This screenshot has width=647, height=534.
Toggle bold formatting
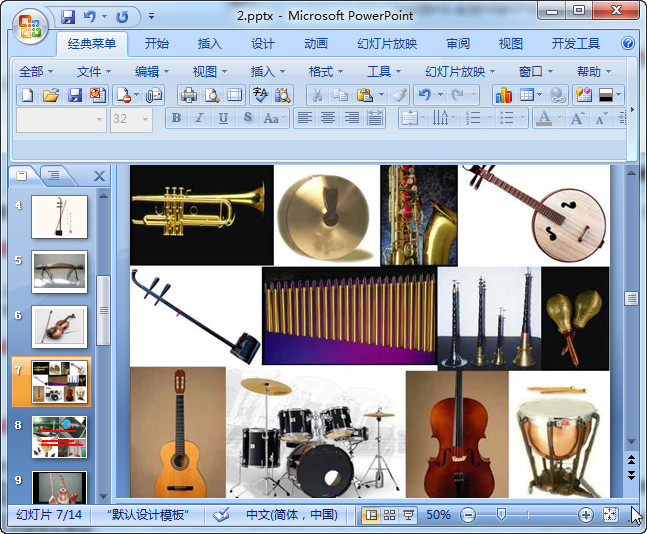[176, 118]
